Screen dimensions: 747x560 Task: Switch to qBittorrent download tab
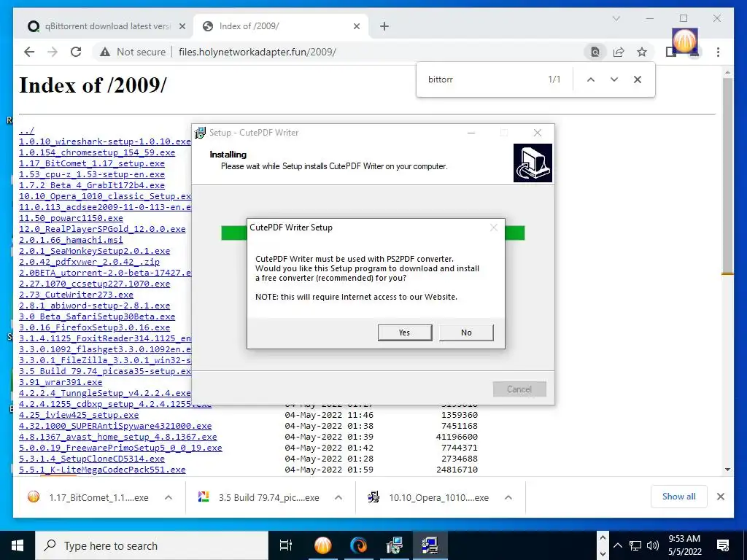click(106, 26)
